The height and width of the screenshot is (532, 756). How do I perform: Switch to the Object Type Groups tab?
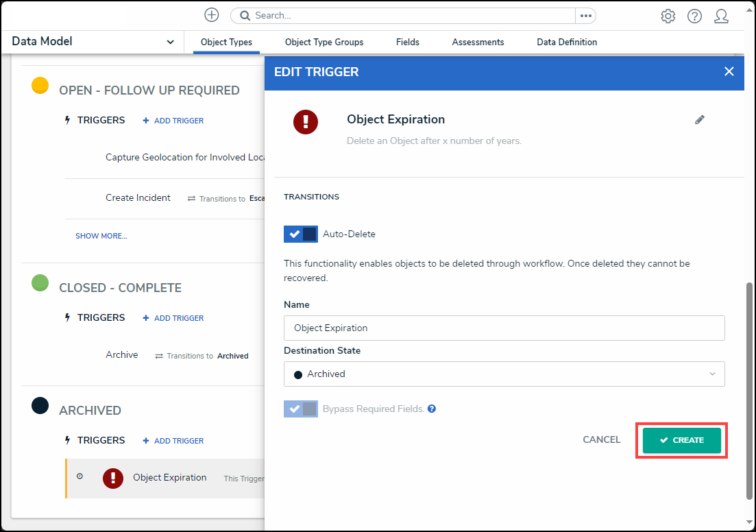324,42
